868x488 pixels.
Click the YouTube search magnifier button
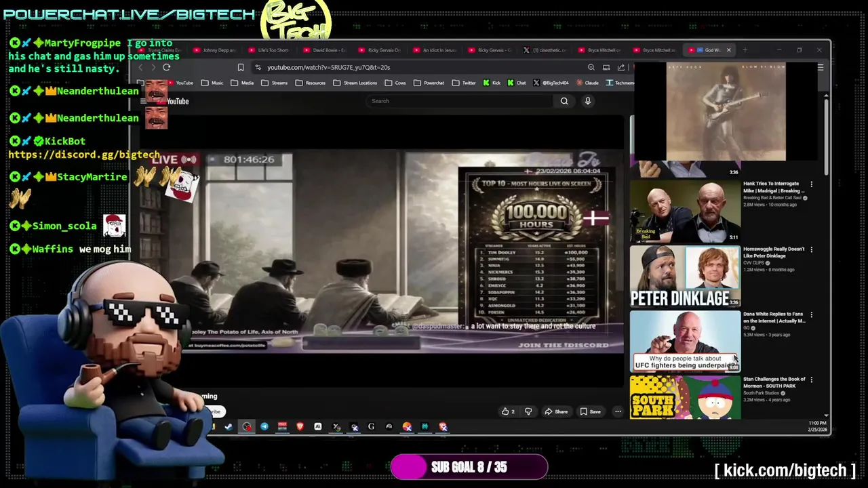[564, 101]
